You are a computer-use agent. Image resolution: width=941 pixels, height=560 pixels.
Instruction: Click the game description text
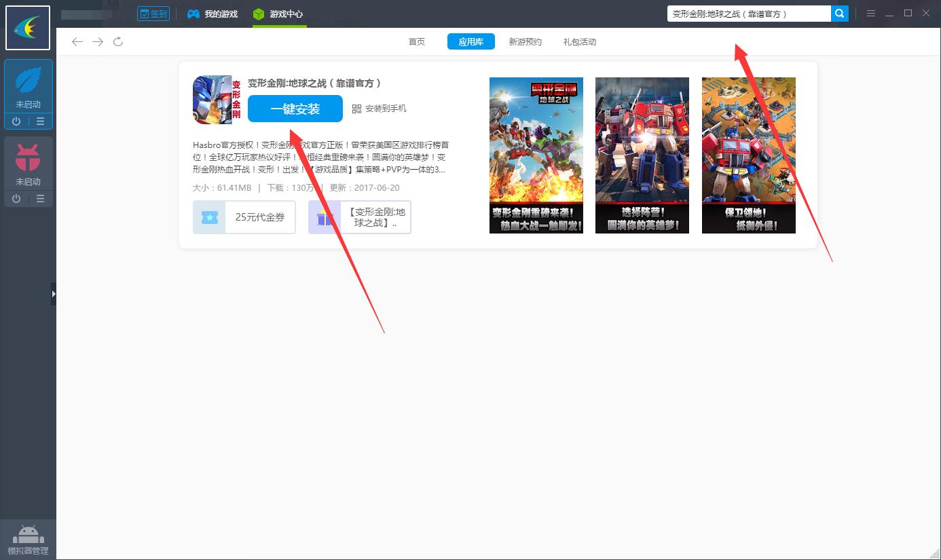[320, 157]
